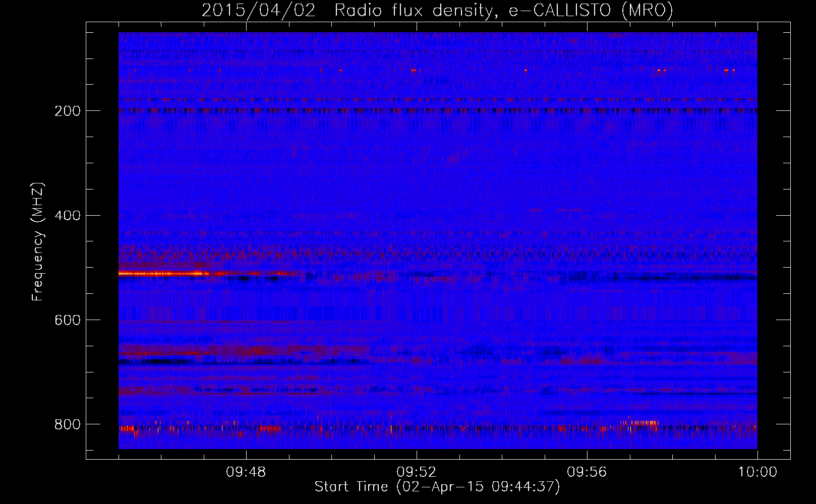Click the bright orange emission band near 510 MHz
This screenshot has width=816, height=504.
point(164,274)
